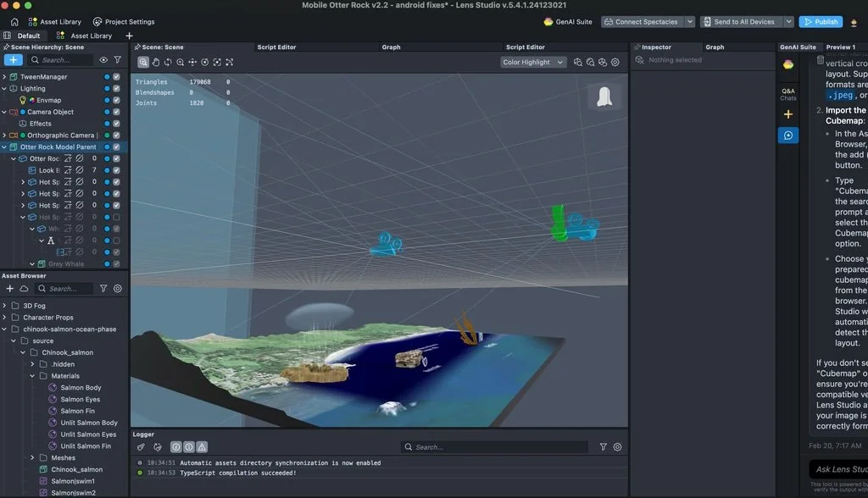Expand 3D Fog asset folder
This screenshot has height=498, width=868.
coord(4,306)
